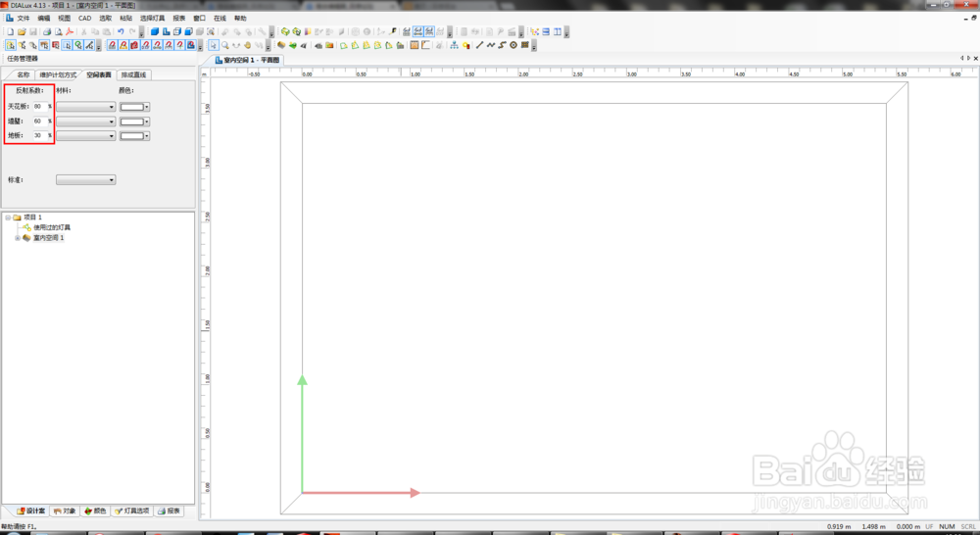This screenshot has height=535, width=980.
Task: Click the ceiling (天花板) reflectance field showing 80
Action: point(40,107)
